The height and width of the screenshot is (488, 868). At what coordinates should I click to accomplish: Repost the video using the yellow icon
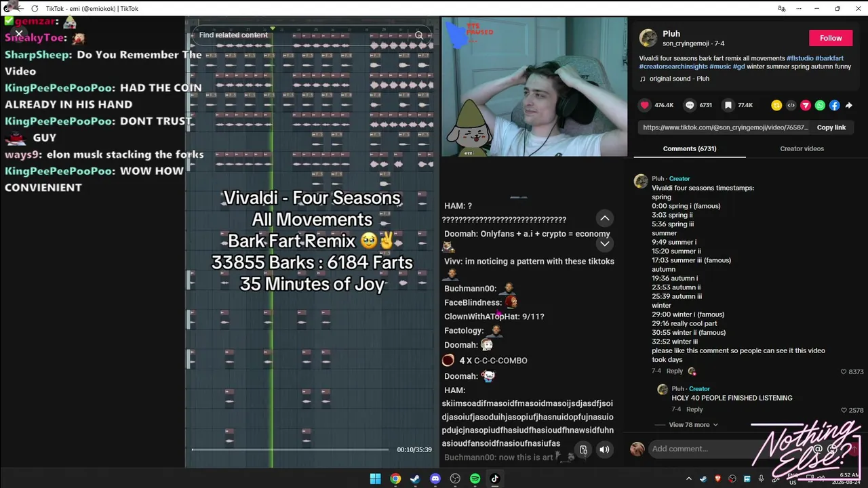click(x=776, y=105)
